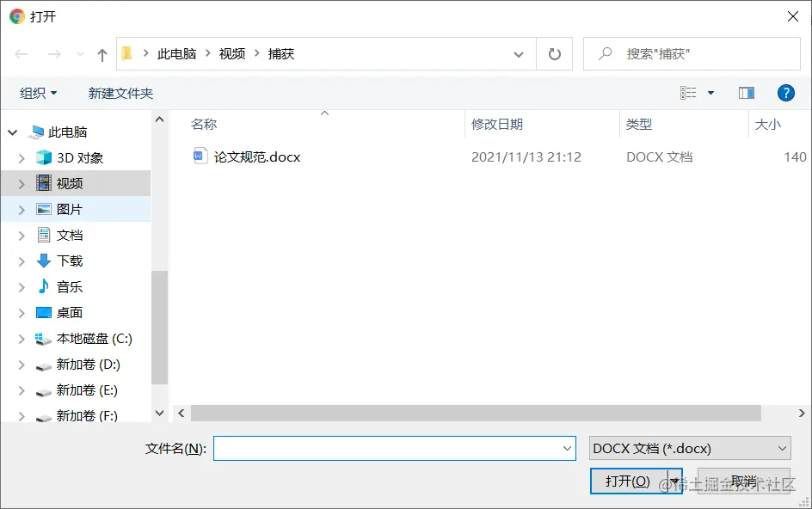This screenshot has width=812, height=509.
Task: Expand the 图片 tree node
Action: click(x=22, y=211)
